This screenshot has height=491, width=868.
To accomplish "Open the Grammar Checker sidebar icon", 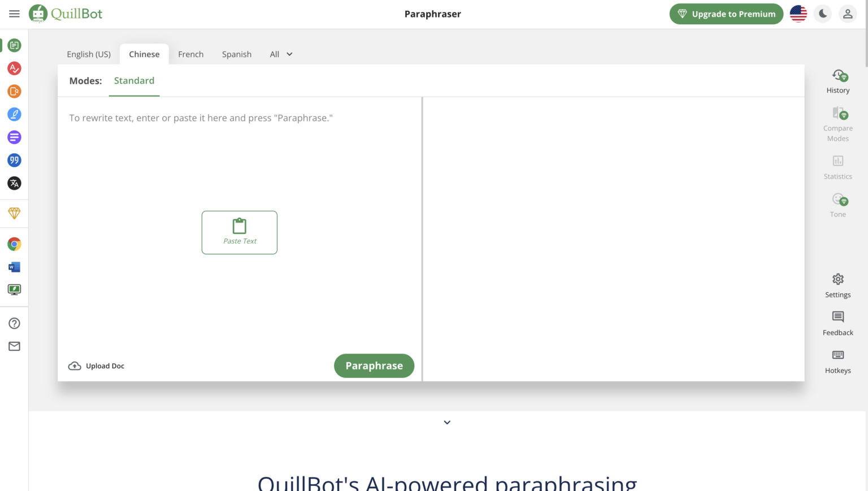I will click(14, 68).
